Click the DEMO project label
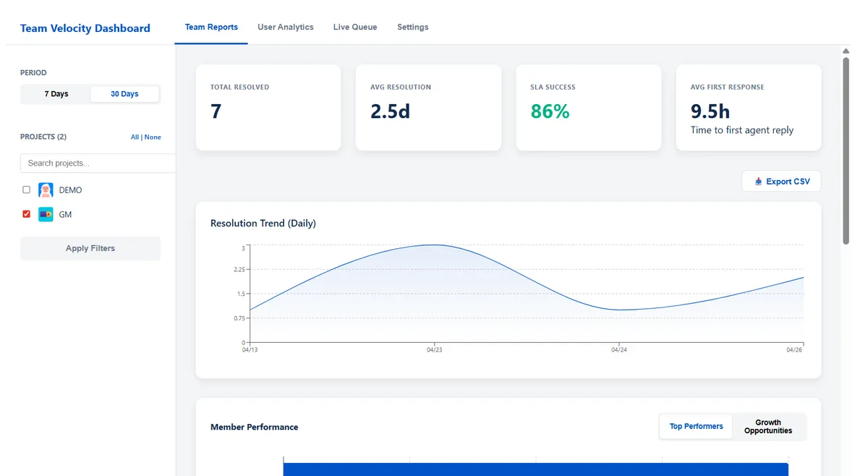The image size is (868, 476). point(71,190)
